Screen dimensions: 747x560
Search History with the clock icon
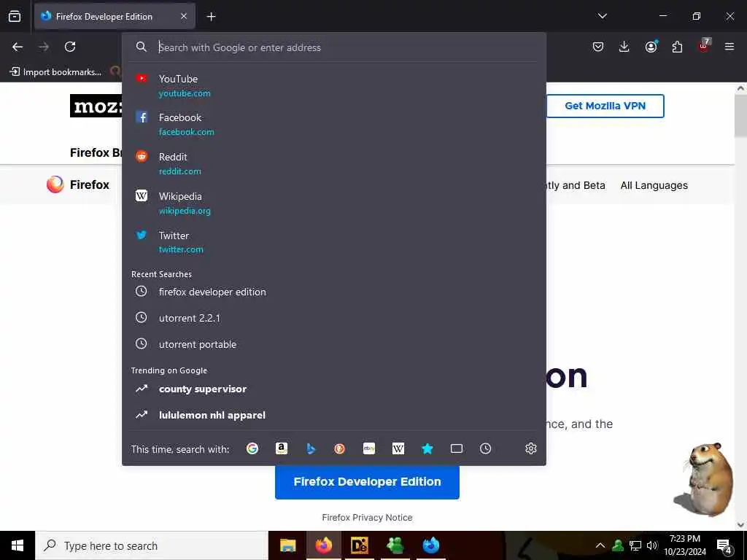click(x=485, y=448)
